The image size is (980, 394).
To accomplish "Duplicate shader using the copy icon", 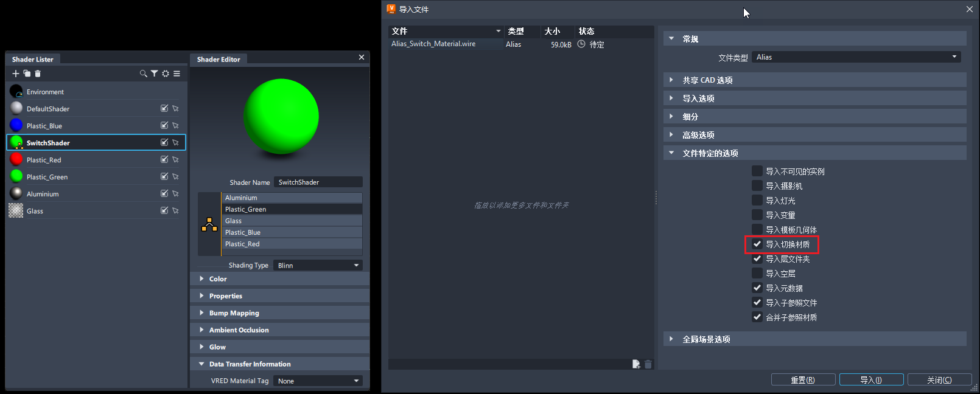I will 27,74.
